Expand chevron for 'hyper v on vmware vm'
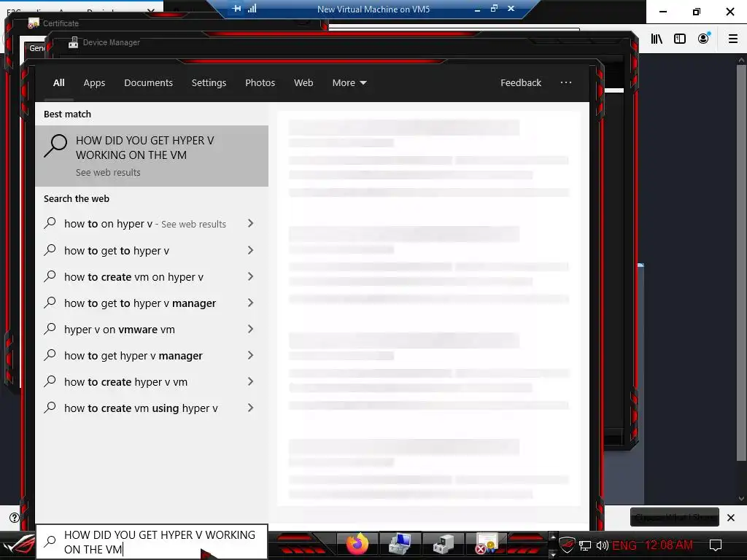The height and width of the screenshot is (560, 747). point(251,329)
